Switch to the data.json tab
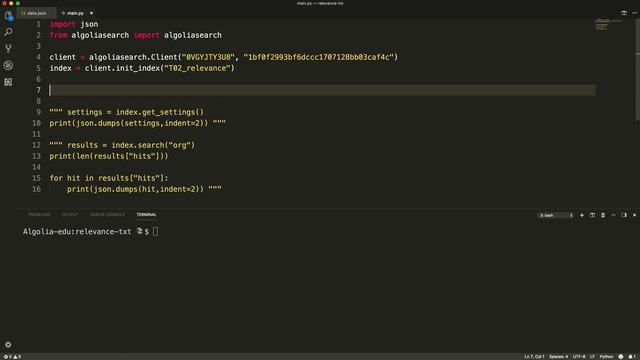 (x=36, y=13)
